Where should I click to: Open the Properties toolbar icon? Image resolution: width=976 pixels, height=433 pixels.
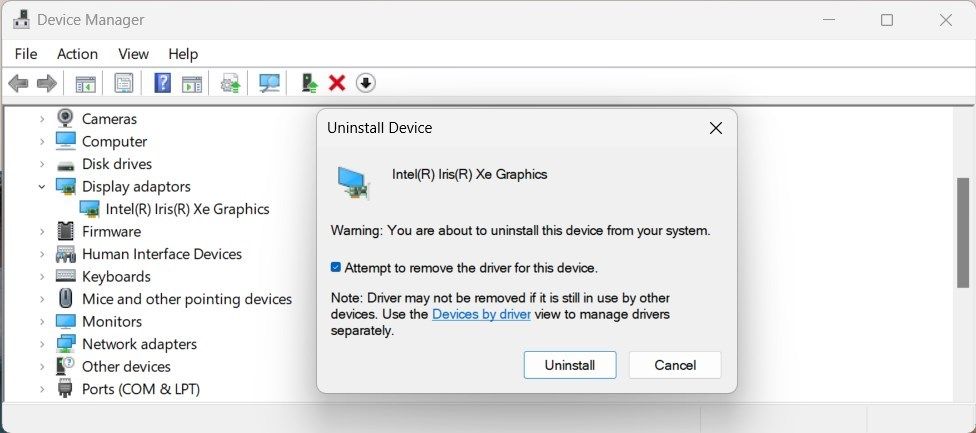click(x=123, y=83)
